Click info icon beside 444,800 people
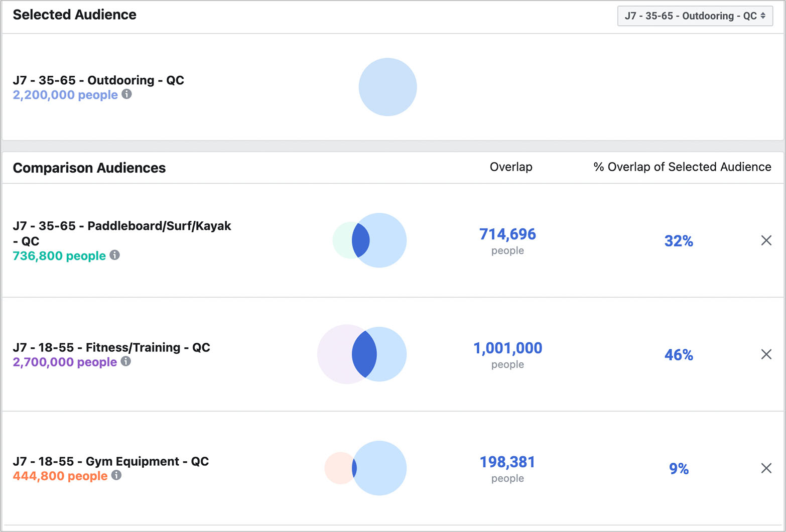The image size is (786, 532). pyautogui.click(x=116, y=475)
